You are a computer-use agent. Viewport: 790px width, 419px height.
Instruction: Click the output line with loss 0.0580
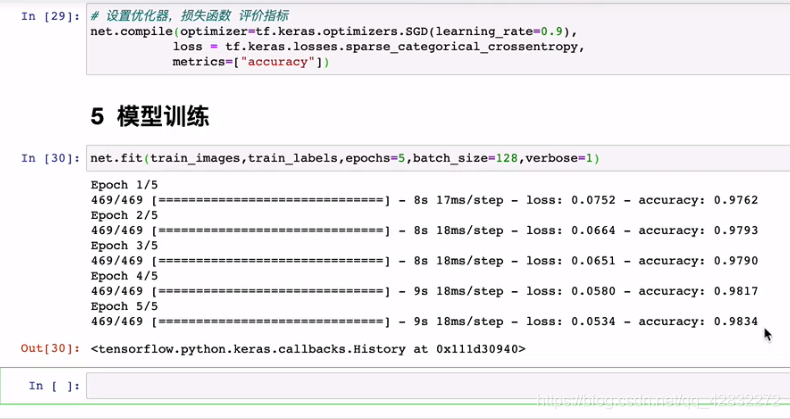pos(424,291)
